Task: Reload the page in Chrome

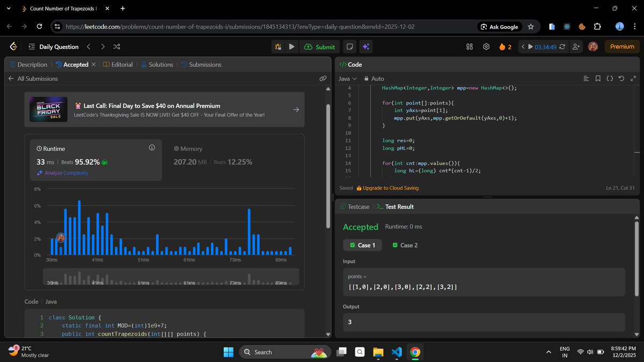Action: pyautogui.click(x=39, y=26)
